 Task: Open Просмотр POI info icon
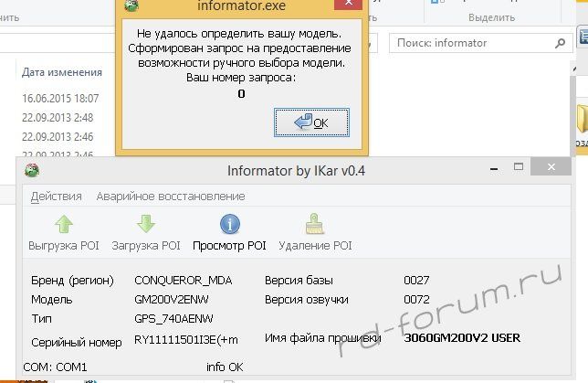(x=229, y=224)
